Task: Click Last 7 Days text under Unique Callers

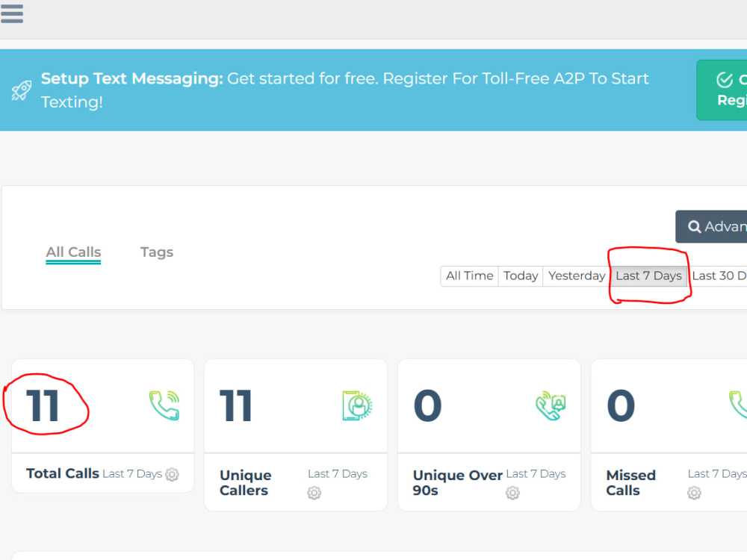Action: click(x=338, y=474)
